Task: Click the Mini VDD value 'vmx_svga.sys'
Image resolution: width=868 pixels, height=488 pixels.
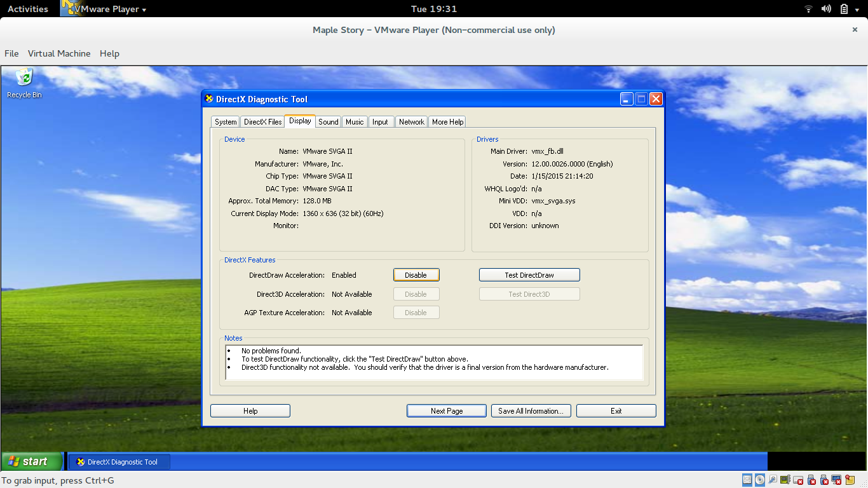Action: point(553,201)
